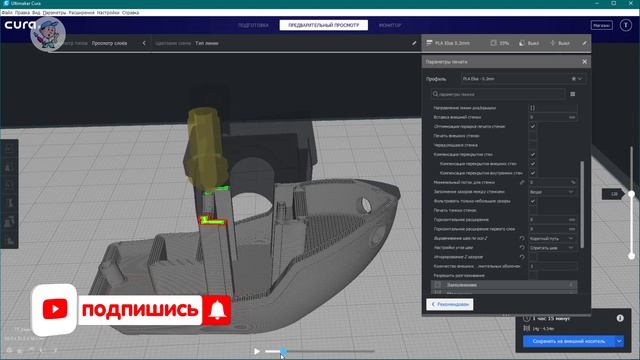Click the top layer slider handle
This screenshot has width=640, height=360.
coord(631,194)
